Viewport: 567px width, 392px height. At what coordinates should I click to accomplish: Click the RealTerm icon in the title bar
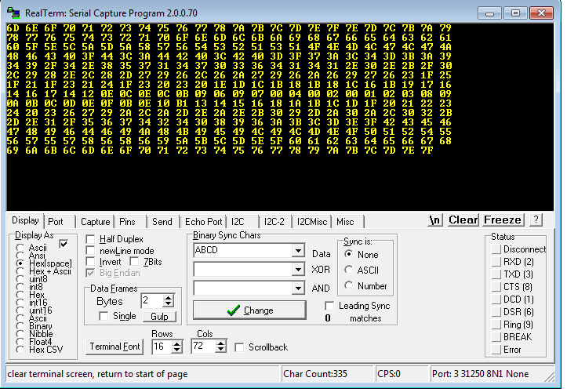[x=13, y=12]
